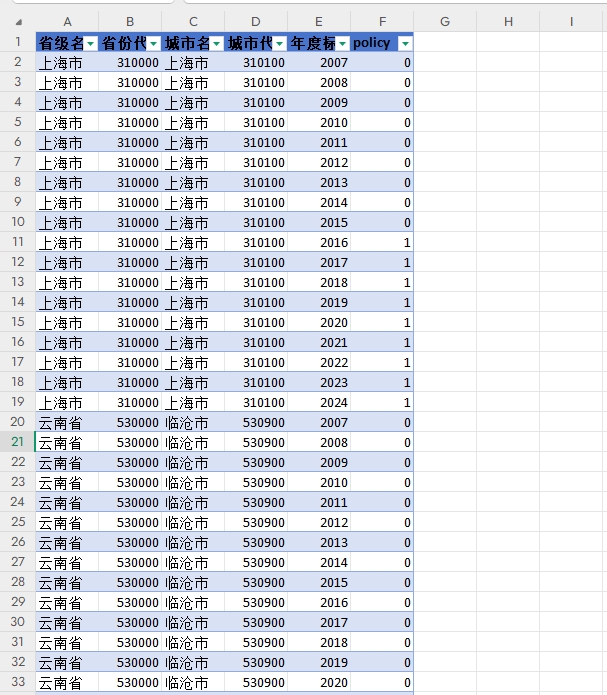Click year cell 2016 in row 11
Image resolution: width=607 pixels, height=695 pixels.
click(319, 242)
